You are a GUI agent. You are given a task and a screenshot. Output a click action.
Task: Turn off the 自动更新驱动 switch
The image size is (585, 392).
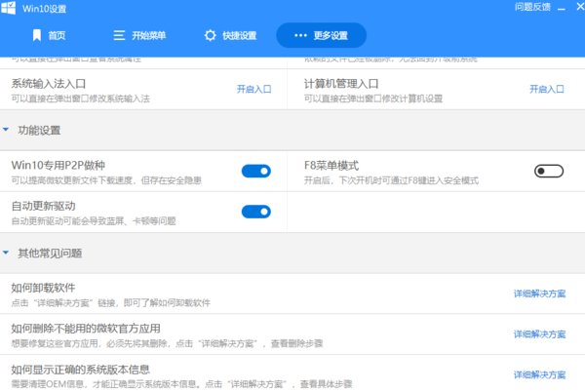255,212
